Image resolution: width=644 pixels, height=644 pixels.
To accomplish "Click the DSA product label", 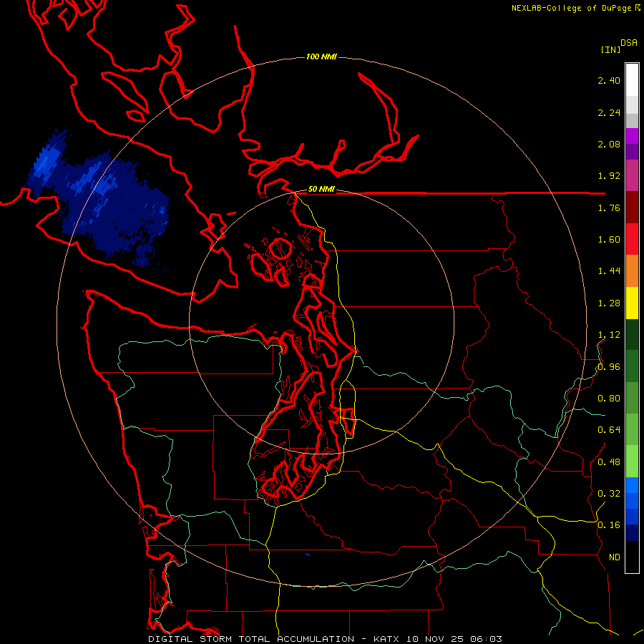I will pyautogui.click(x=629, y=43).
